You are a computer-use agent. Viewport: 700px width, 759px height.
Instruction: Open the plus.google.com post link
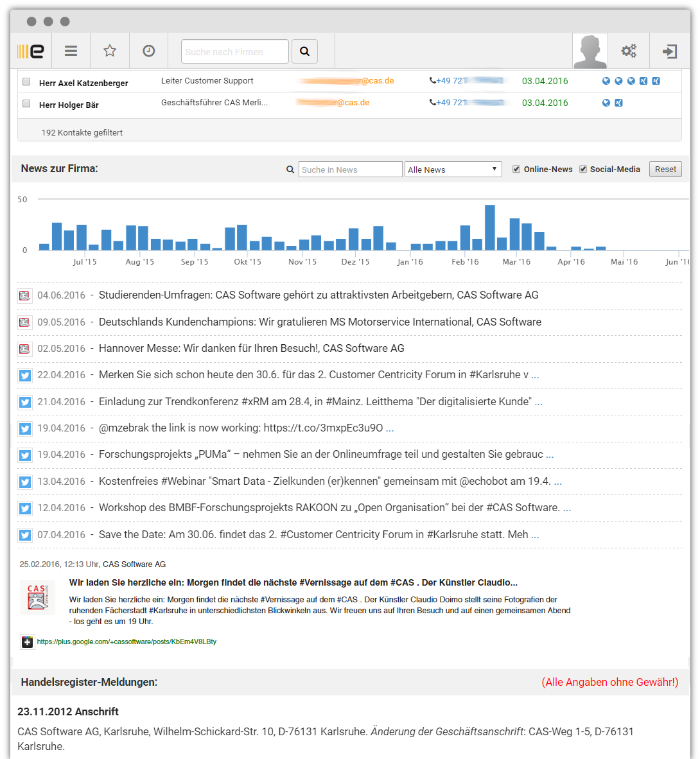point(127,641)
